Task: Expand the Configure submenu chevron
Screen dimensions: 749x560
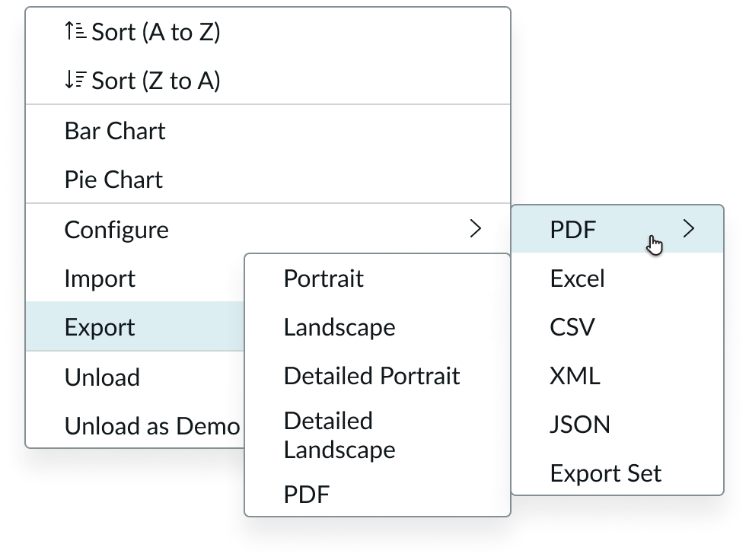Action: point(475,229)
